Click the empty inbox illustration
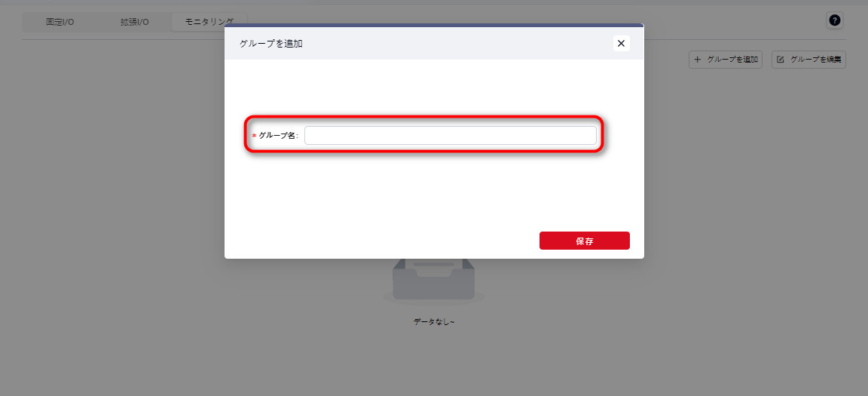 (434, 281)
